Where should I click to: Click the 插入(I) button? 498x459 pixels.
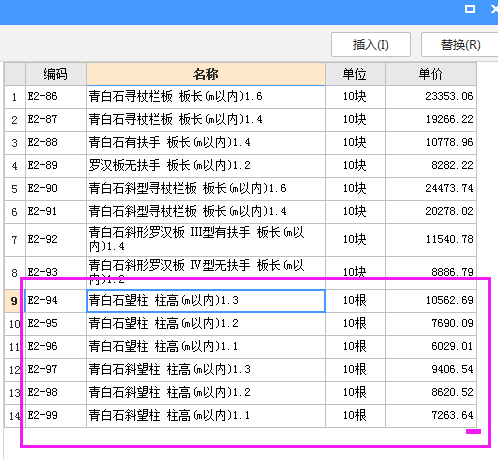pos(371,45)
